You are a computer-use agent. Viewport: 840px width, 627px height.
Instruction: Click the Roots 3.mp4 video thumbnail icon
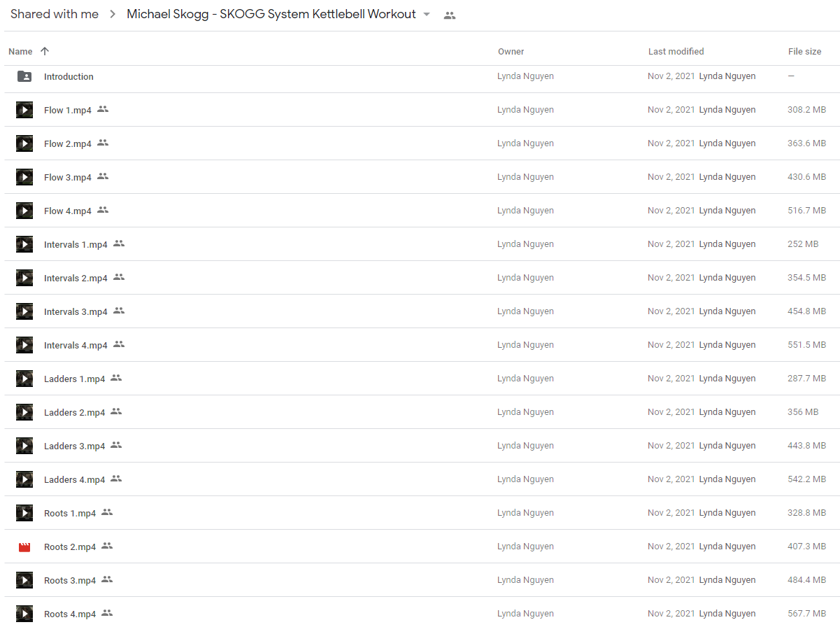tap(24, 580)
